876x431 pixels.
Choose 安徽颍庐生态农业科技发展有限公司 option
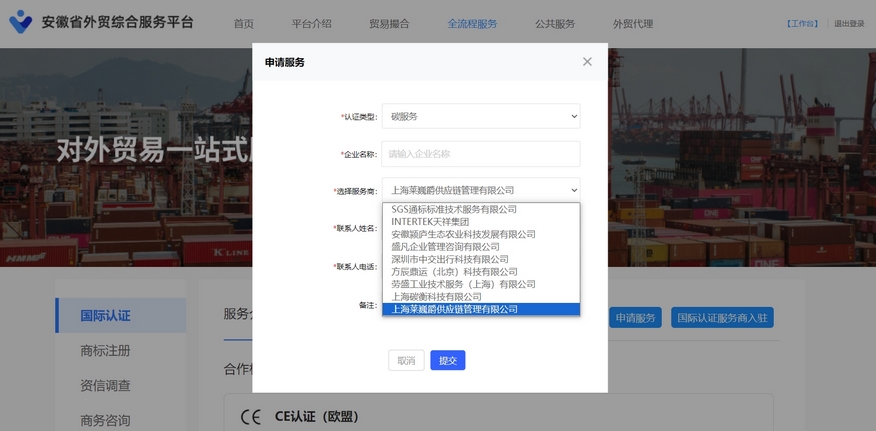(481, 234)
